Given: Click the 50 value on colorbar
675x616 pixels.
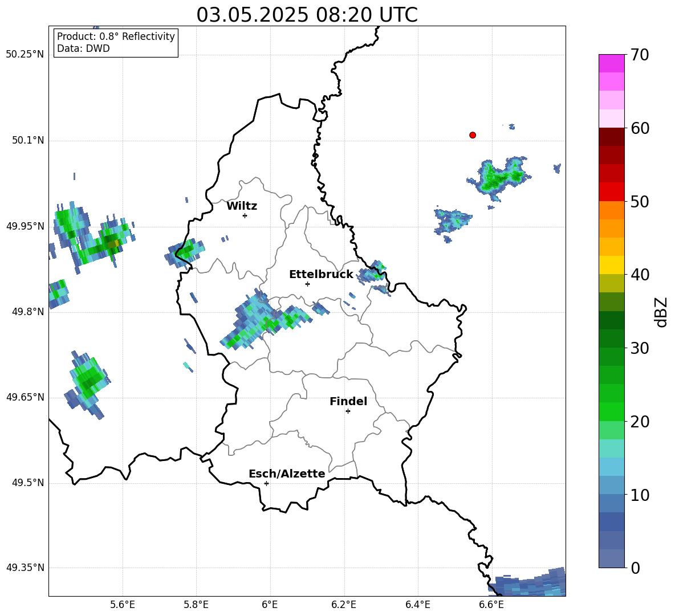Looking at the screenshot, I should (640, 202).
